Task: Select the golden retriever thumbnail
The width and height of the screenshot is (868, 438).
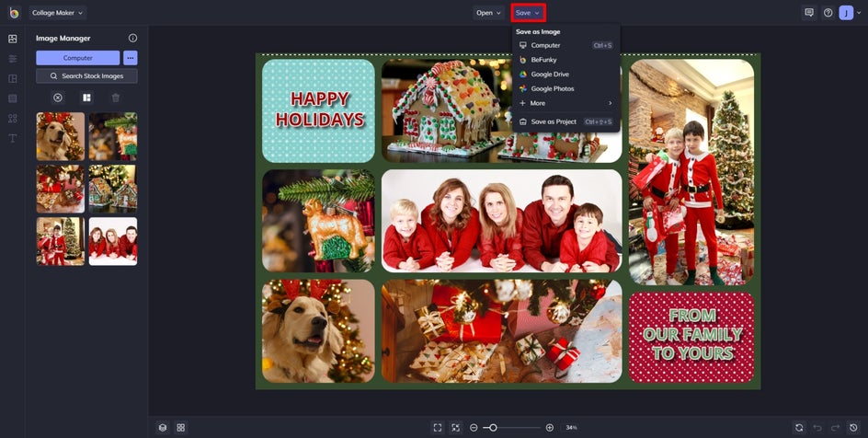Action: [x=61, y=136]
